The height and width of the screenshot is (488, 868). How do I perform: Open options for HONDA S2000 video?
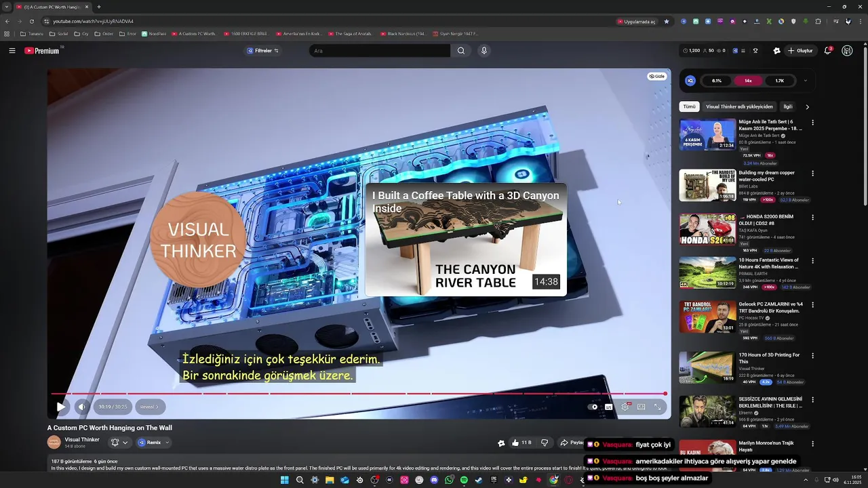point(812,217)
